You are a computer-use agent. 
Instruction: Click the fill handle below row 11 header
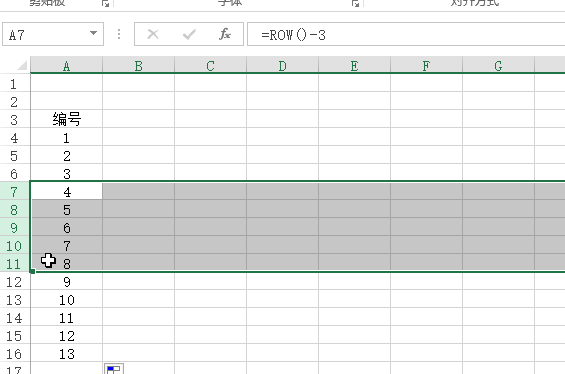[x=32, y=271]
